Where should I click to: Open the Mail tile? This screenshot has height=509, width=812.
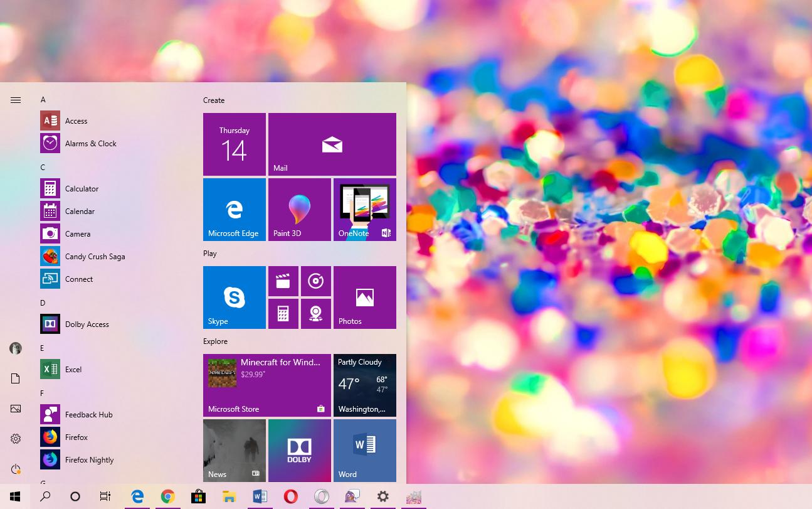click(x=332, y=144)
